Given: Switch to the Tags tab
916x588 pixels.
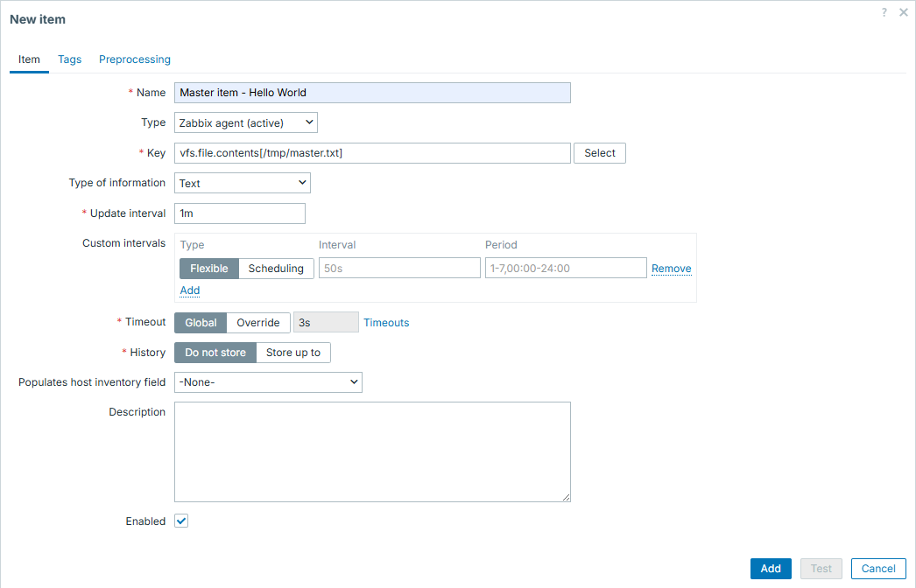Looking at the screenshot, I should click(x=70, y=59).
